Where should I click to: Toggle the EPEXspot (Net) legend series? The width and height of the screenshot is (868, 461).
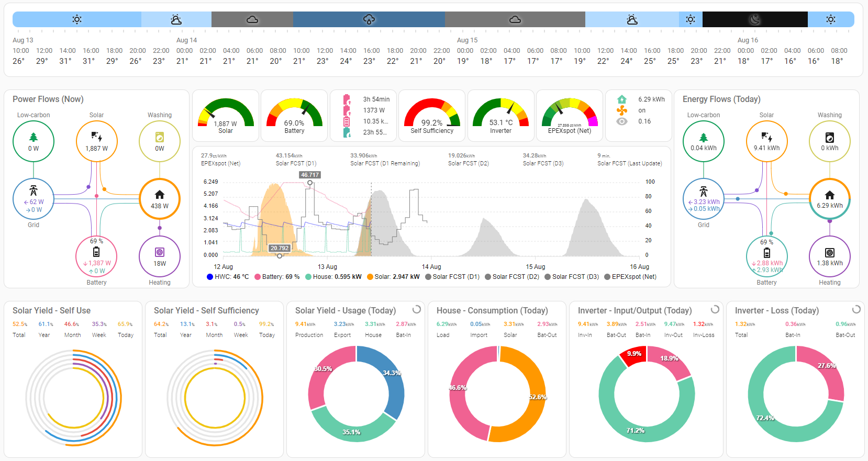pyautogui.click(x=630, y=277)
